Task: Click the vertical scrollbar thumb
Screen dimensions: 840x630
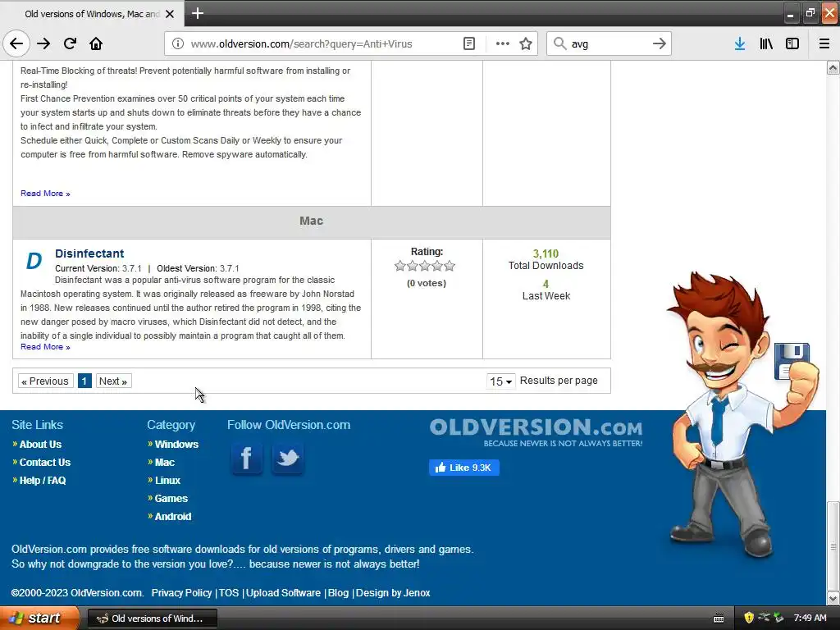Action: click(x=833, y=546)
